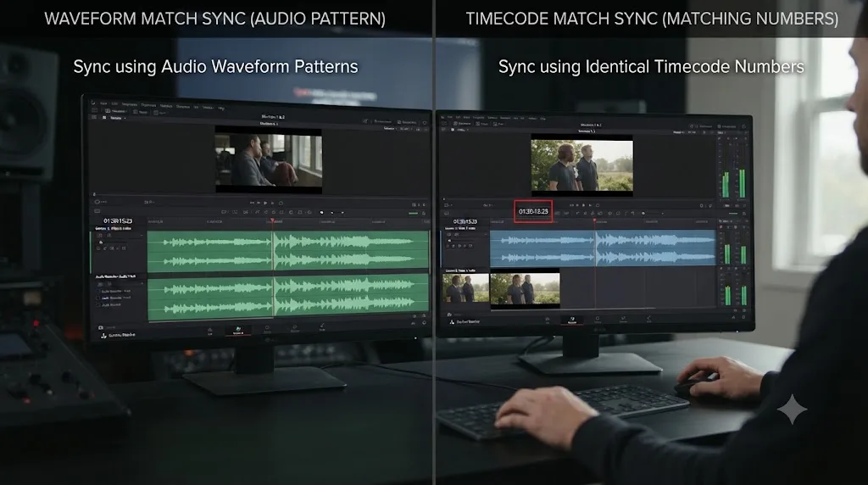Open the highlighted page tab on left monitor bottom bar
The image size is (868, 485).
point(238,331)
